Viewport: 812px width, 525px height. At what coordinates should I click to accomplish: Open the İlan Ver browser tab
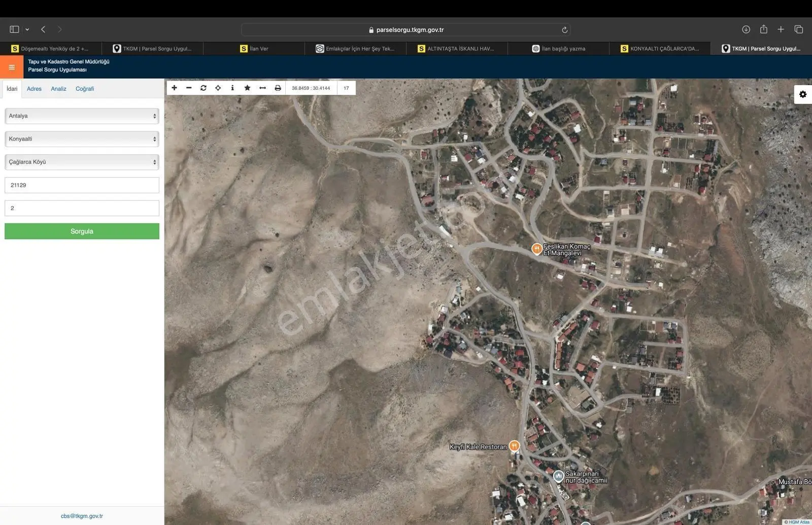tap(254, 49)
